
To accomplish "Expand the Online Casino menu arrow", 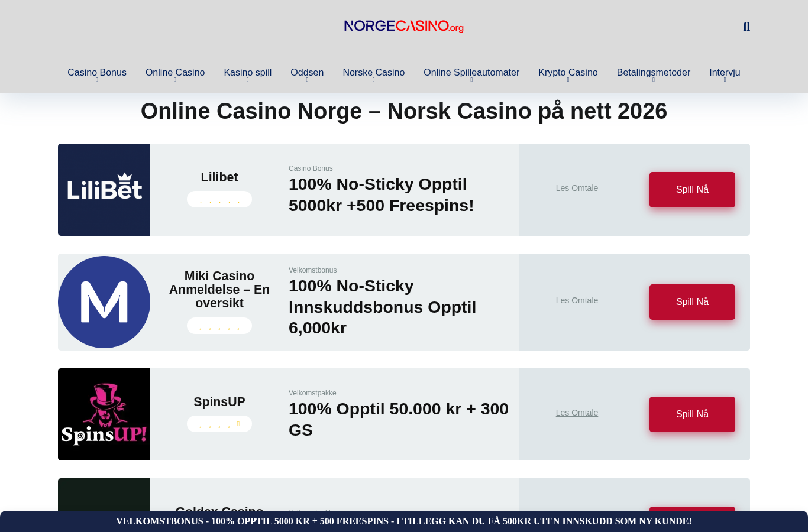I will click(x=175, y=79).
